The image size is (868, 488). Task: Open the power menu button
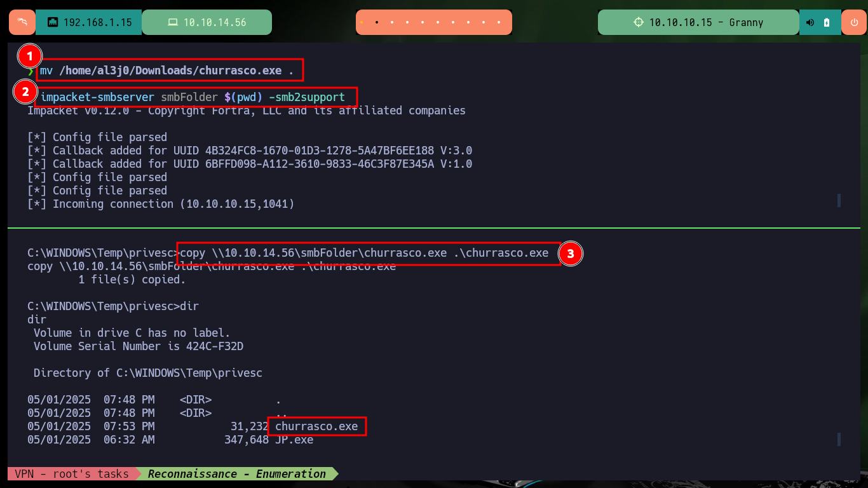(853, 22)
